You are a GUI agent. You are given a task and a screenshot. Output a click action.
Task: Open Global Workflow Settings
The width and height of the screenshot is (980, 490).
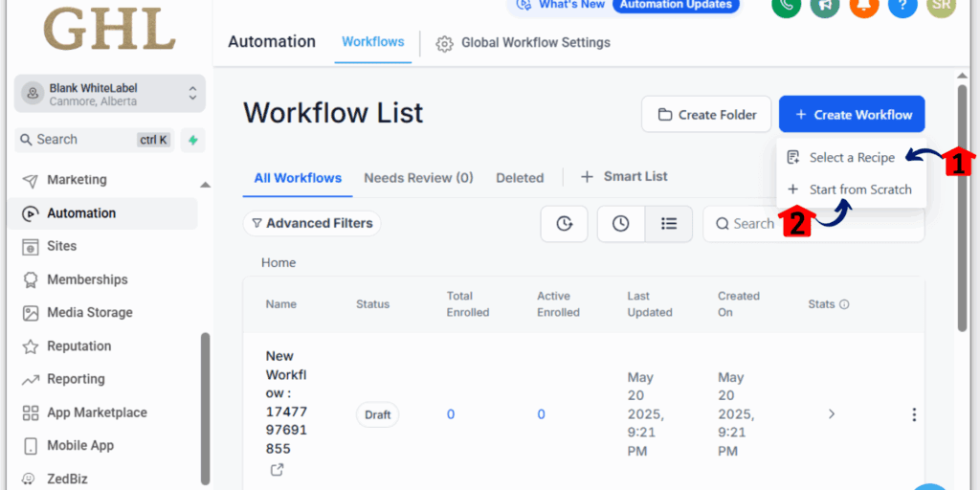[x=536, y=43]
